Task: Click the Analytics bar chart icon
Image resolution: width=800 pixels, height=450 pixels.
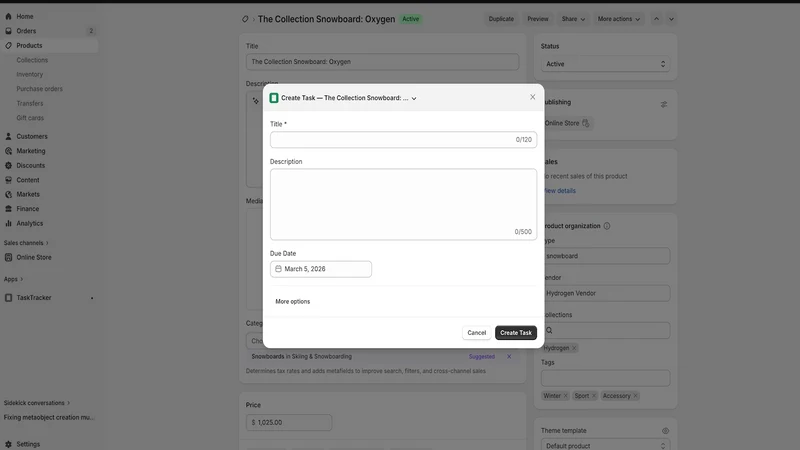Action: tap(8, 223)
